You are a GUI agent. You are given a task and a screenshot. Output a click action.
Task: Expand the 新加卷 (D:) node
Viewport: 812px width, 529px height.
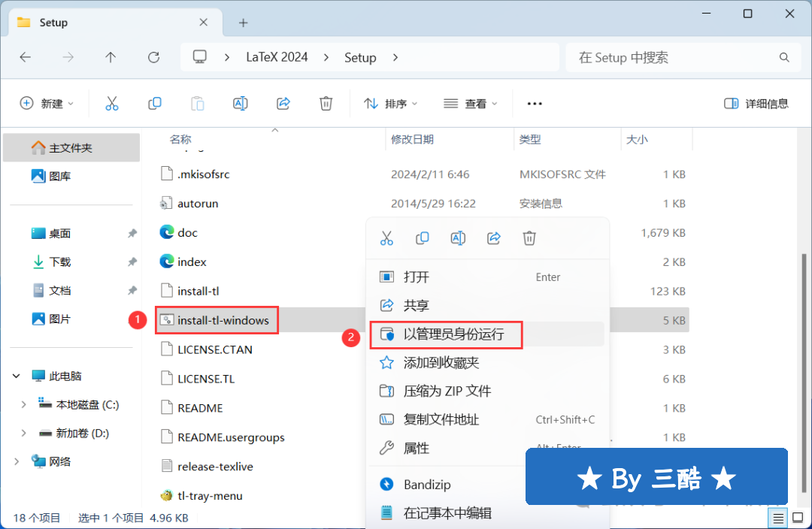pos(23,434)
